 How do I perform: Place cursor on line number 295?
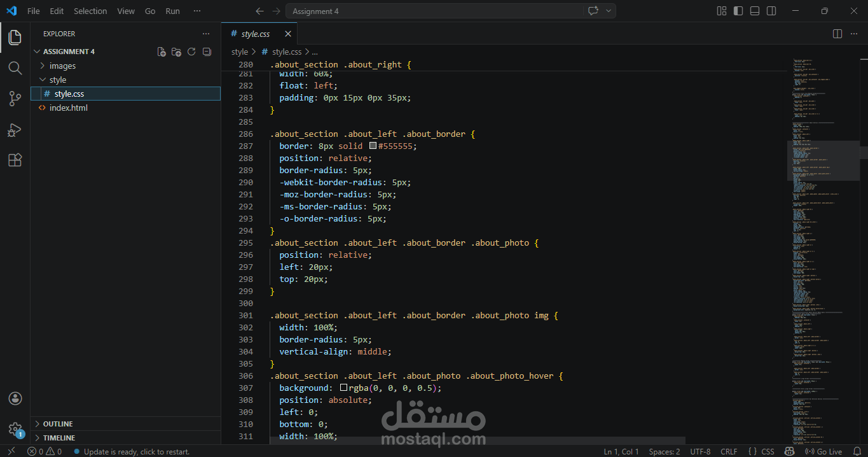click(245, 243)
